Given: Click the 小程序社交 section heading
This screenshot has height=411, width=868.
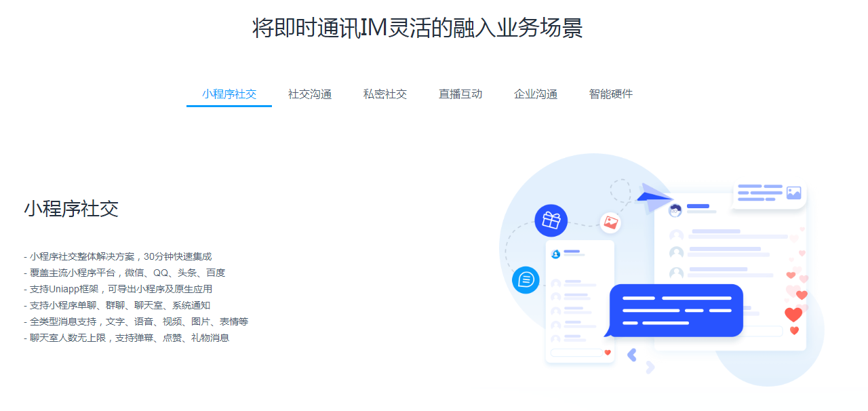Looking at the screenshot, I should point(71,209).
